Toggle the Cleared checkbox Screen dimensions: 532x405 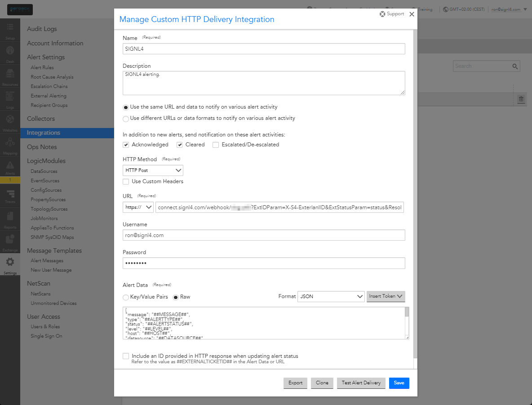click(179, 145)
